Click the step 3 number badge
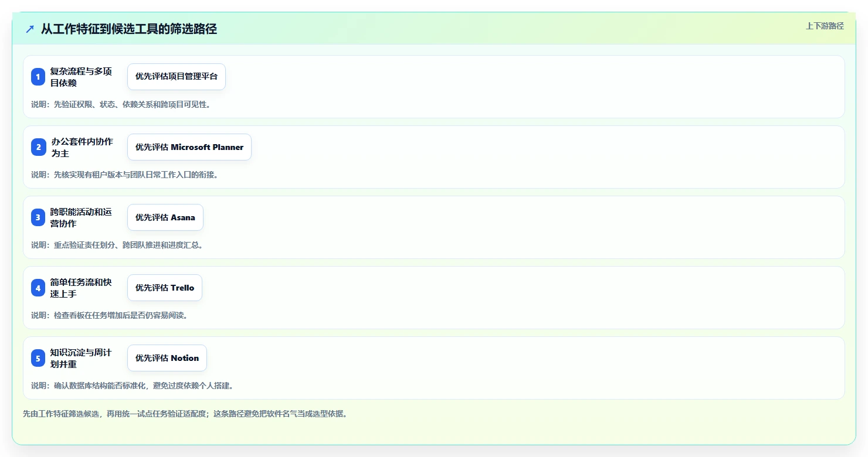 tap(38, 217)
